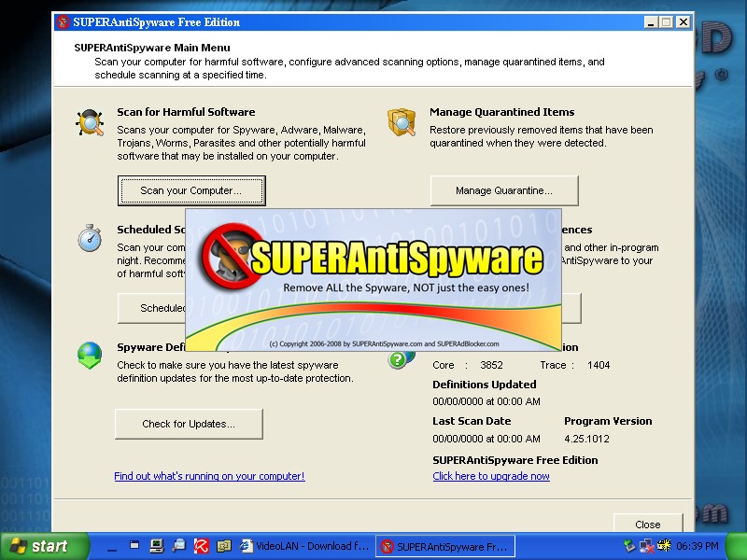Click the Scheduled scanning button
This screenshot has height=560, width=747.
coord(152,308)
